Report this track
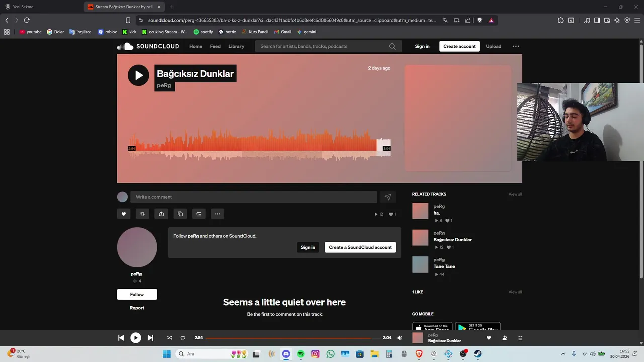 [x=137, y=308]
